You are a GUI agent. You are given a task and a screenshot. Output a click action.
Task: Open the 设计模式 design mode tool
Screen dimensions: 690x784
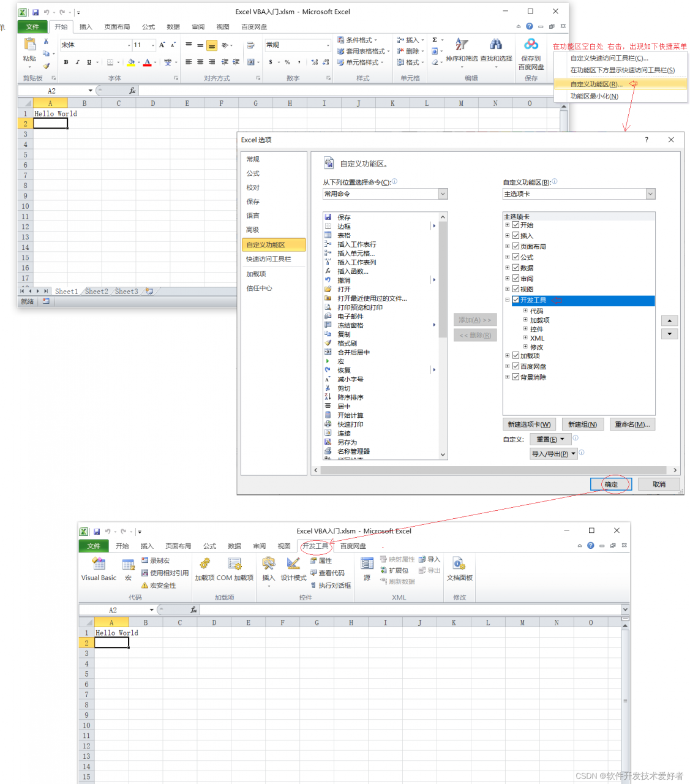pos(293,563)
